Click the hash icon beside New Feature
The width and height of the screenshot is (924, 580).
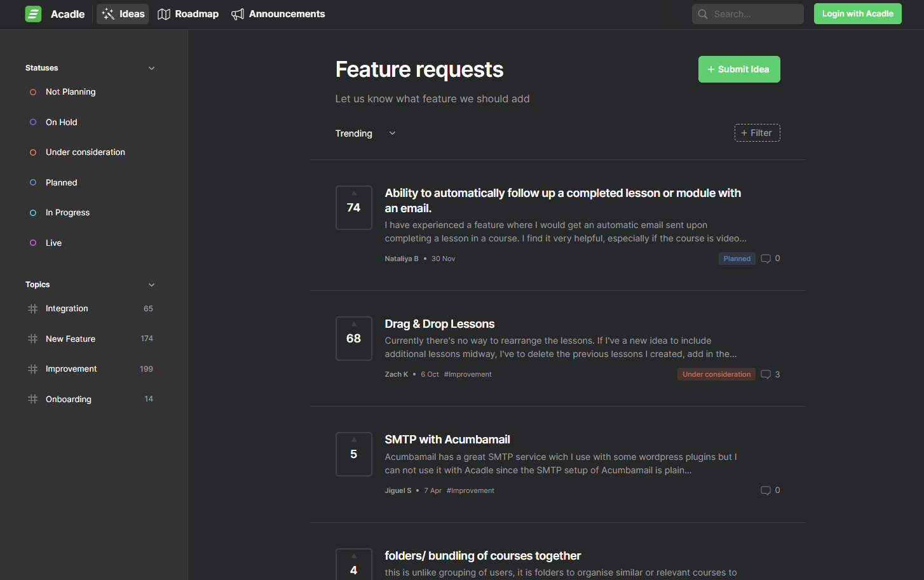tap(33, 339)
